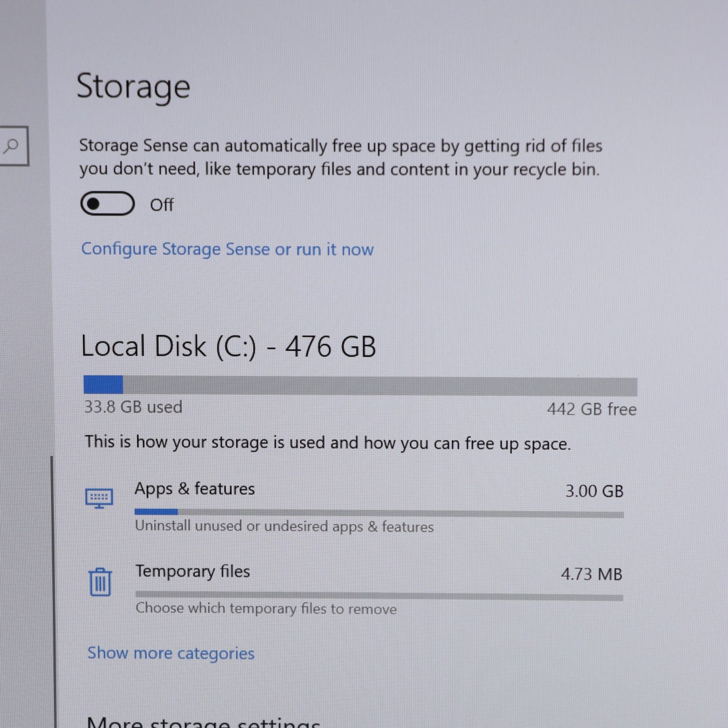The height and width of the screenshot is (728, 728).
Task: Open the Temporary files category
Action: click(193, 571)
